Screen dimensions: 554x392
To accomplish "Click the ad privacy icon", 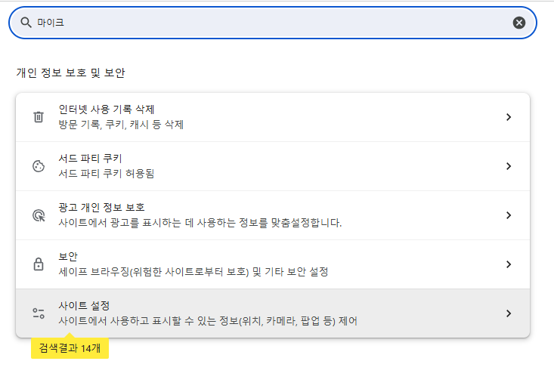I will click(39, 215).
